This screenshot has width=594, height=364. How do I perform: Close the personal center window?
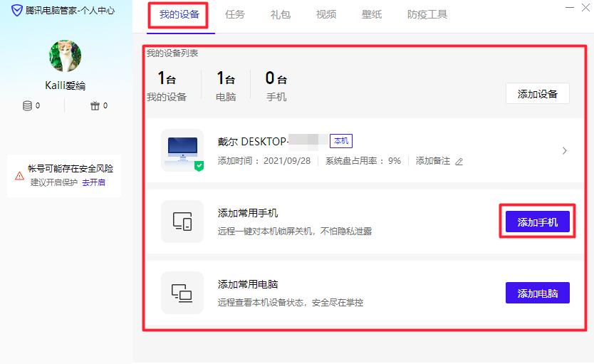point(585,7)
